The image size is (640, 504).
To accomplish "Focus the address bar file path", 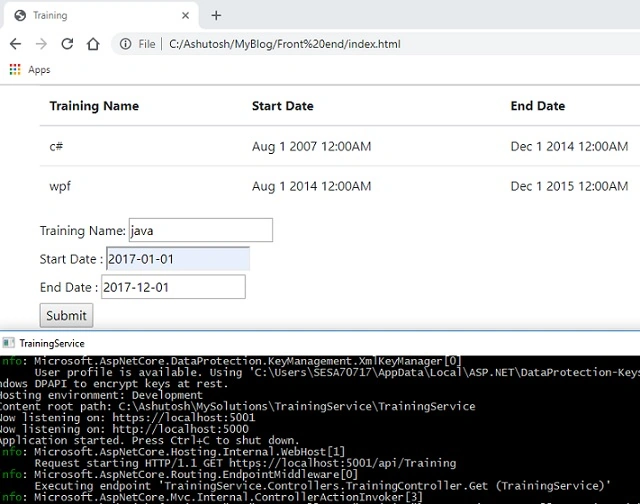I will coord(284,44).
